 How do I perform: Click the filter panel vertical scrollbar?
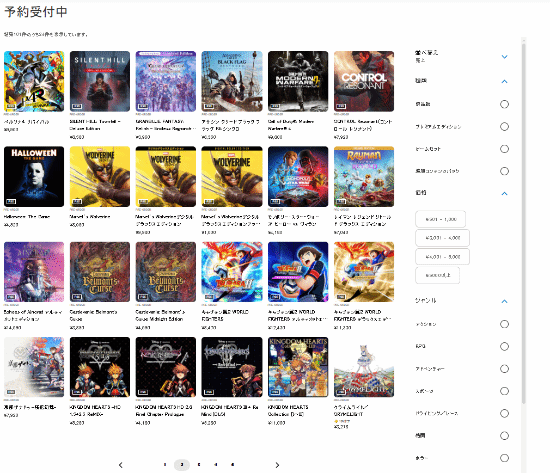(524, 223)
